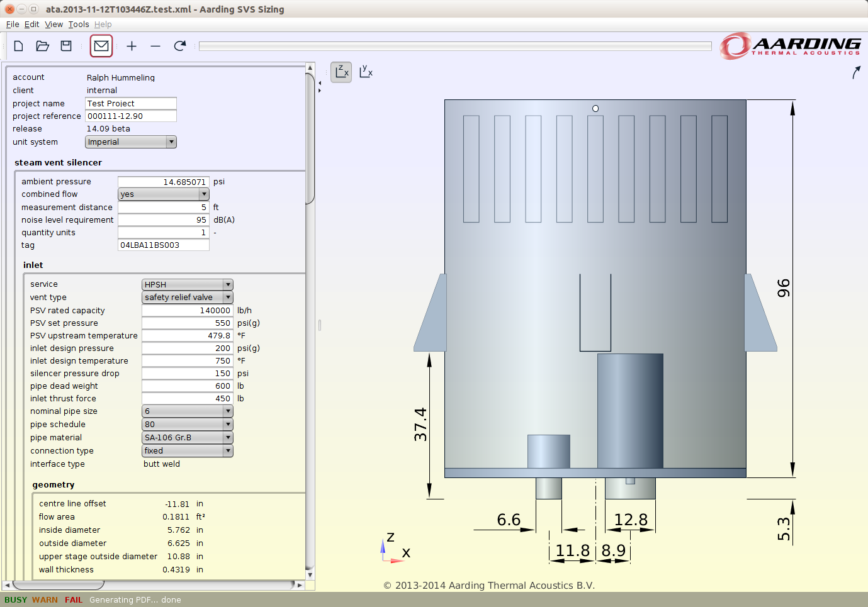
Task: Open the vent type safety relief valve dropdown
Action: [x=188, y=298]
